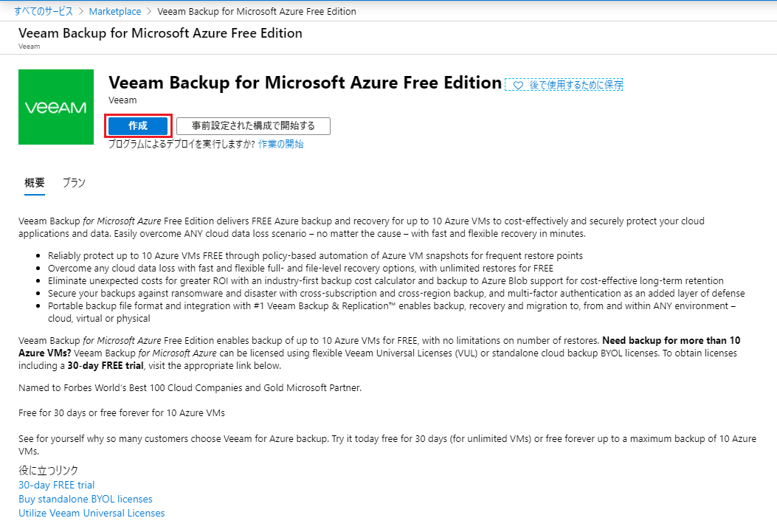Screen dimensions: 777x532
Task: Click the Veeam publisher name under bold title
Action: point(122,100)
